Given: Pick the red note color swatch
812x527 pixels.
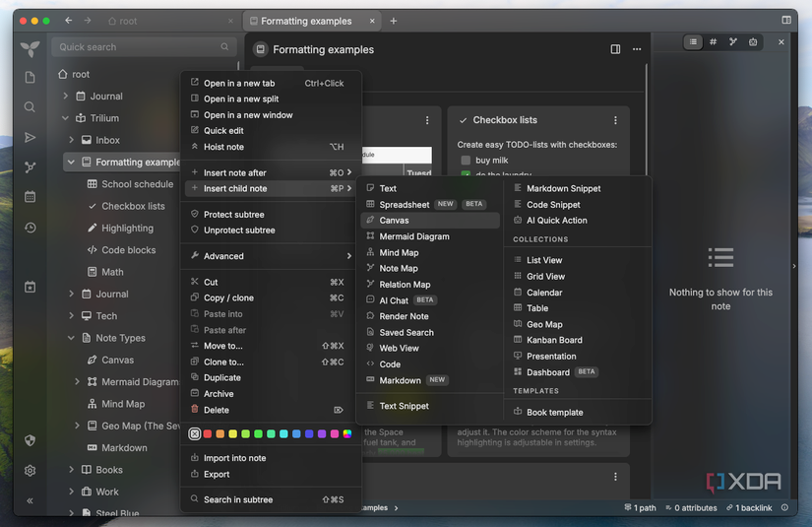Looking at the screenshot, I should [x=208, y=433].
